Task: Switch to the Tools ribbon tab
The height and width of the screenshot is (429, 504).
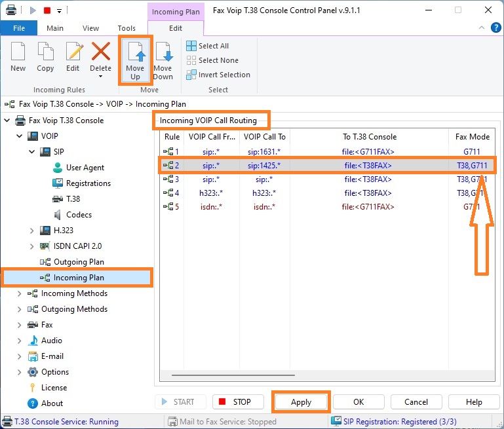Action: click(x=126, y=28)
